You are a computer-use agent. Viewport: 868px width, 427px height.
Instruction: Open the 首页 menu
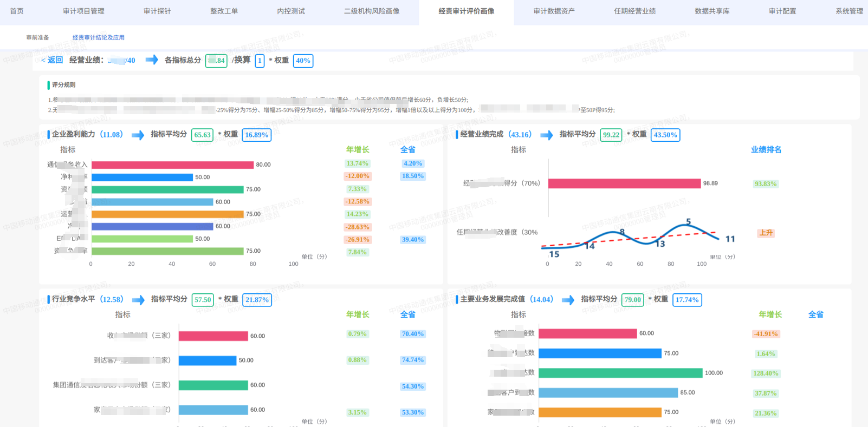(17, 11)
